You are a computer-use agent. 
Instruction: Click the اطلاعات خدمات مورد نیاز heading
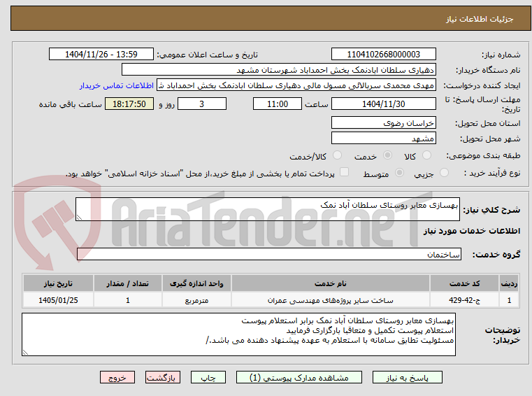tap(472, 231)
